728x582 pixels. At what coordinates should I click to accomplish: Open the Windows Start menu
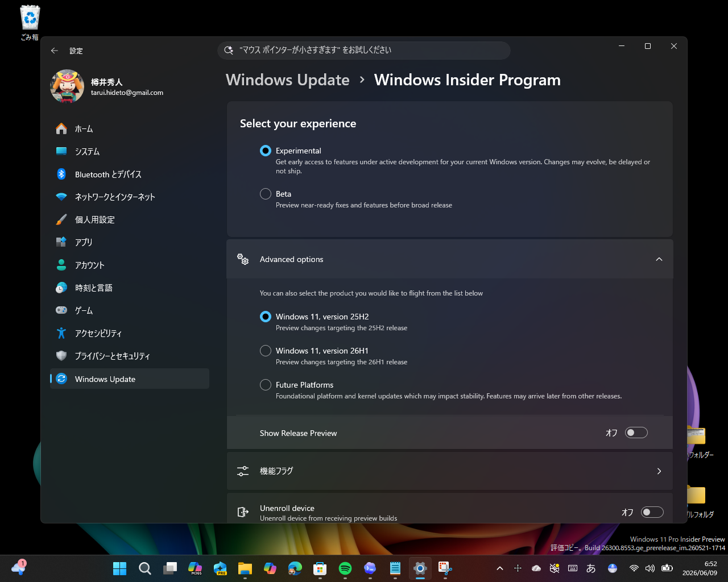click(120, 568)
